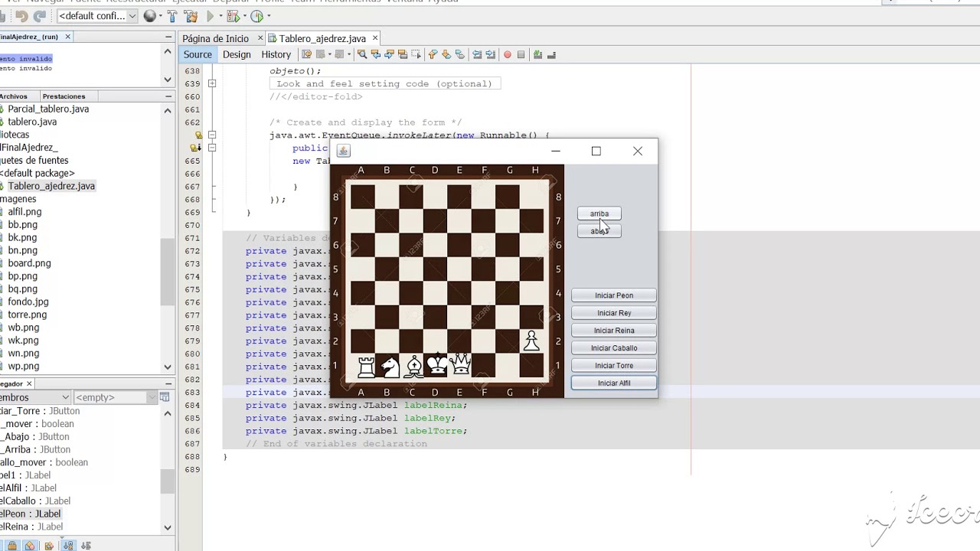Toggle the Toggle Rectangular Selection icon
This screenshot has height=551, width=980.
click(416, 54)
